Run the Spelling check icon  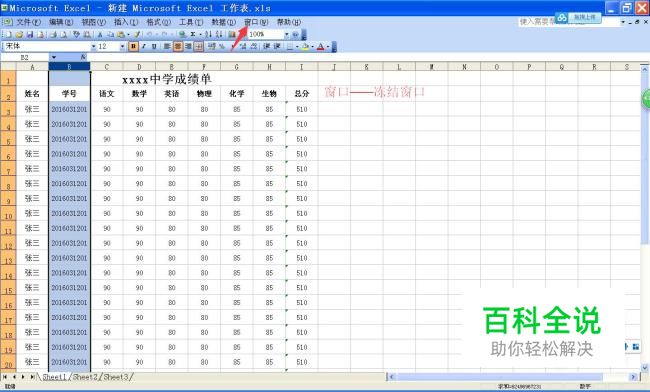[76, 34]
